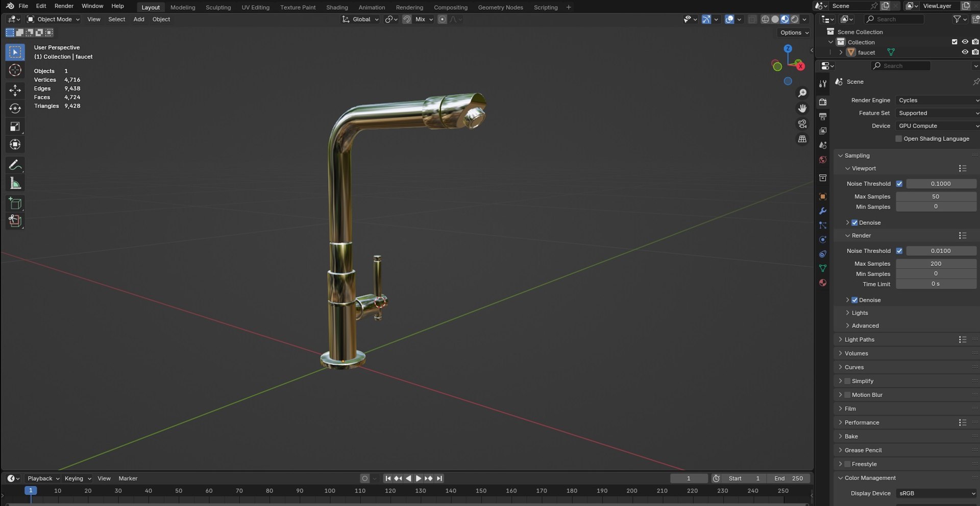Enable Open Shading Language checkbox
Viewport: 980px width, 506px height.
pos(899,139)
